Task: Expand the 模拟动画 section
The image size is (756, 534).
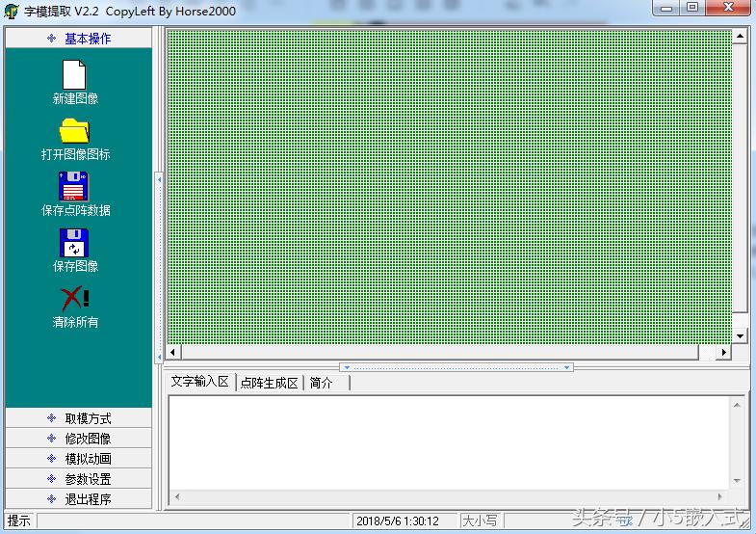Action: [x=78, y=459]
